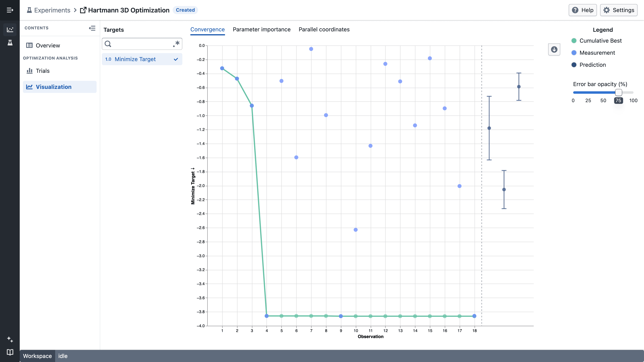Open the Help button
This screenshot has height=362, width=644.
tap(582, 10)
